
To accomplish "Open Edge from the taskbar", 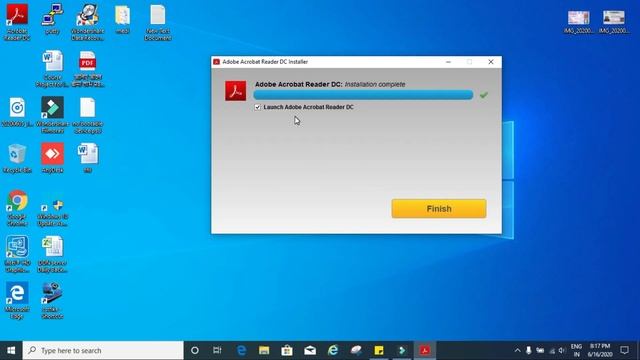I will (x=241, y=350).
